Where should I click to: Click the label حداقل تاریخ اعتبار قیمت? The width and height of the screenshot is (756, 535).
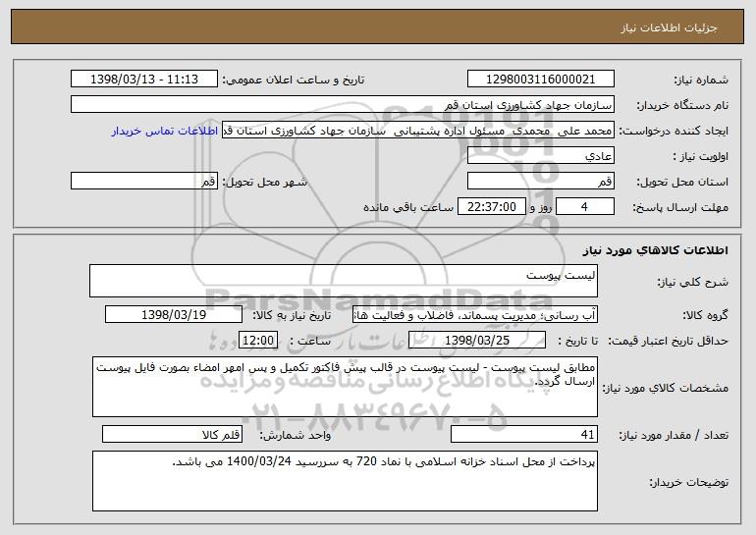click(668, 342)
